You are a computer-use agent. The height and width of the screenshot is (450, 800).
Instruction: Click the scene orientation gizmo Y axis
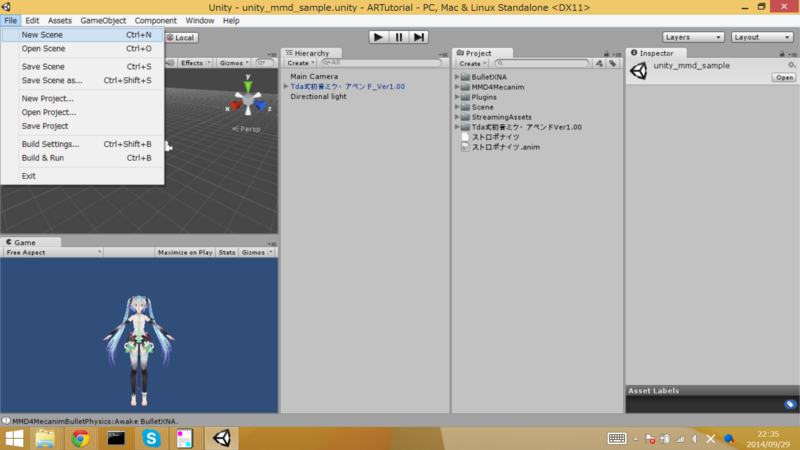point(248,85)
